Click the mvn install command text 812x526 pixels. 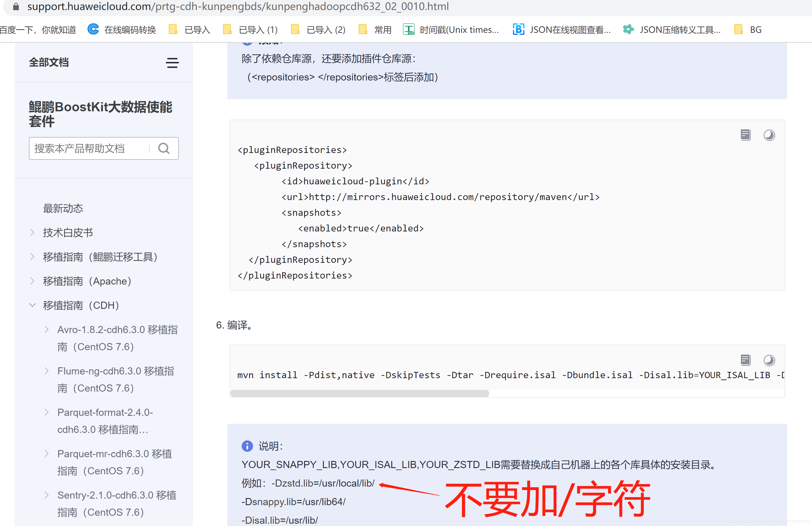[511, 375]
